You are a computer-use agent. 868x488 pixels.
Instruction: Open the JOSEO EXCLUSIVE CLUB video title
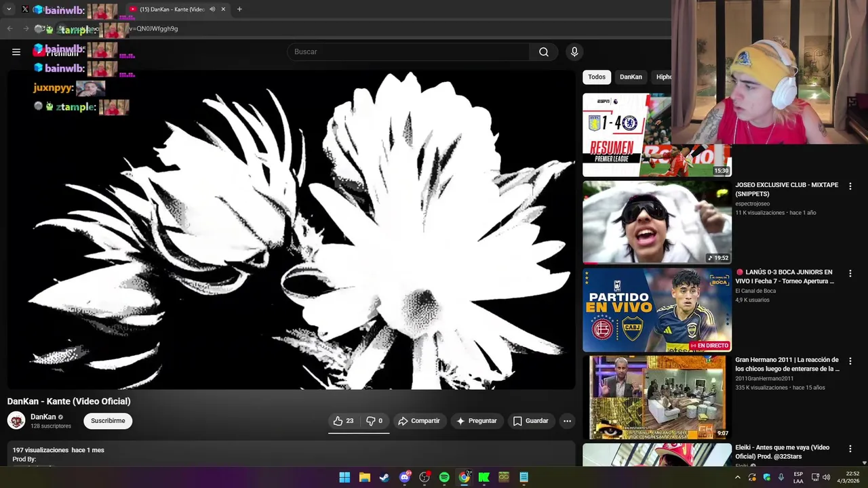[787, 189]
